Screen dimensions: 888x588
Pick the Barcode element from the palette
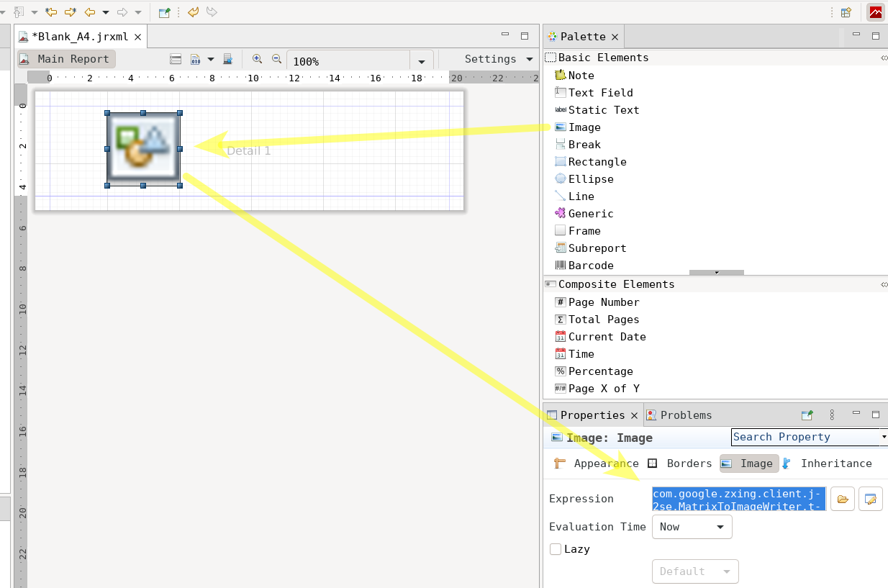[x=590, y=266]
